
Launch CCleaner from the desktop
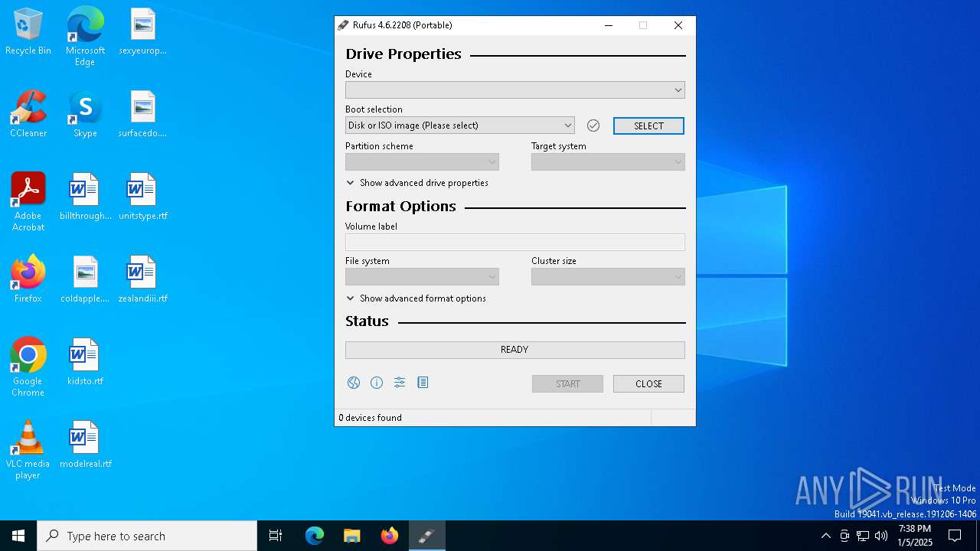(28, 115)
